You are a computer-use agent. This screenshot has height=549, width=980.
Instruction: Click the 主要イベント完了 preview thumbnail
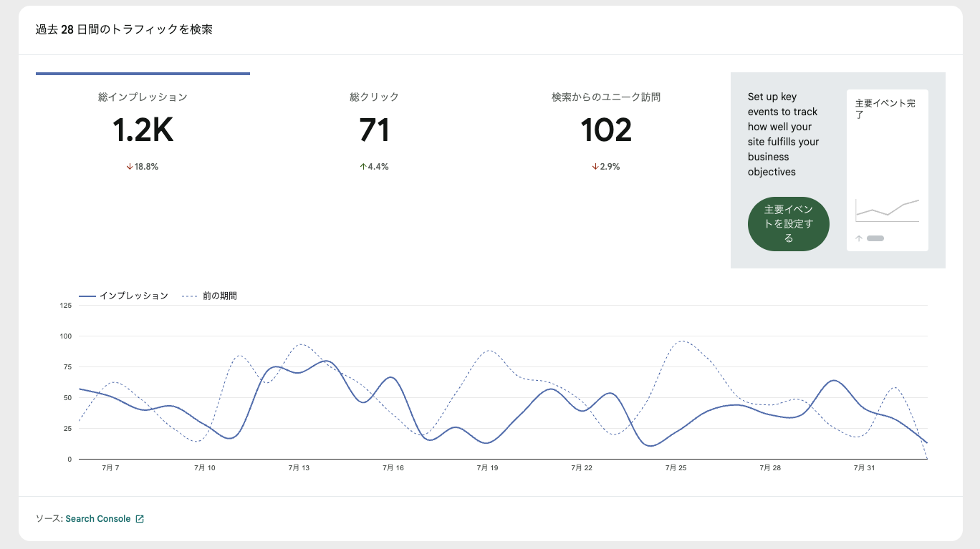coord(888,170)
